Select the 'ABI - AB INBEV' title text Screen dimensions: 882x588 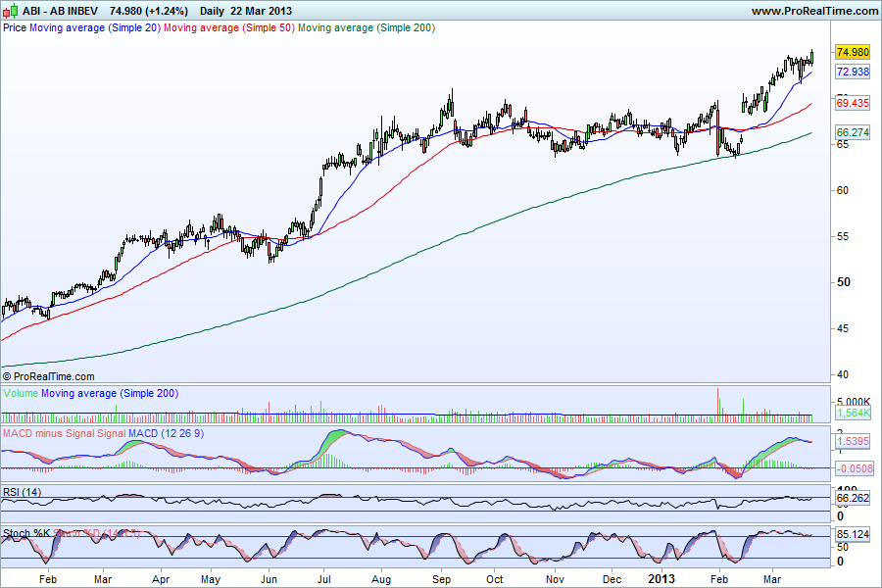[60, 11]
